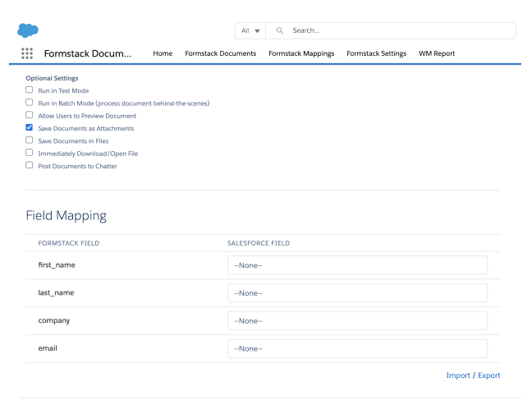Screen dimensions: 532x414
Task: Enable Post Documents to Chatter
Action: (30, 165)
